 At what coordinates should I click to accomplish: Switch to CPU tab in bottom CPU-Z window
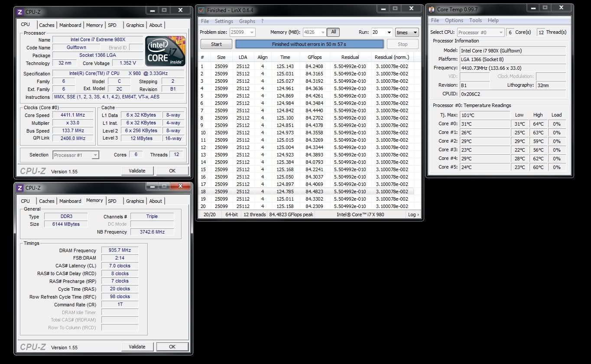tap(26, 201)
